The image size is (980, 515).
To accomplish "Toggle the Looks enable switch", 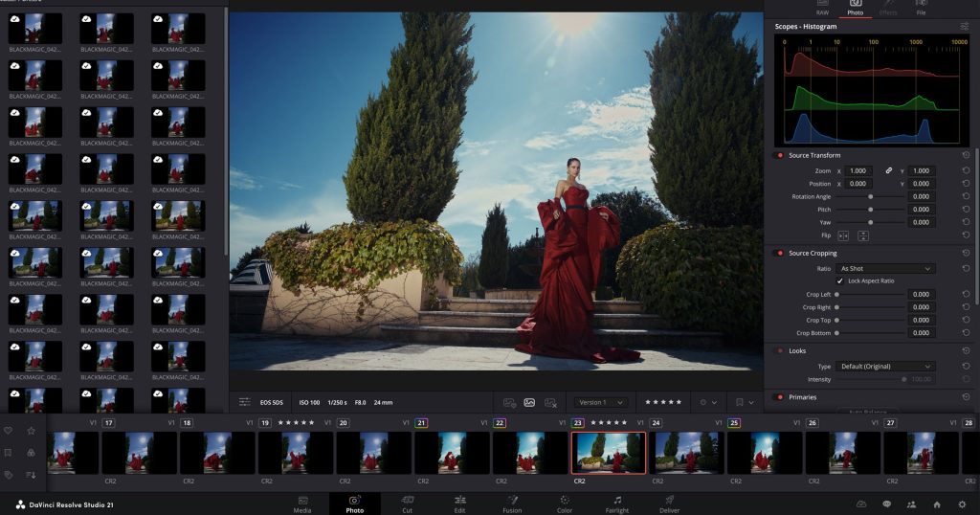I will tap(779, 350).
